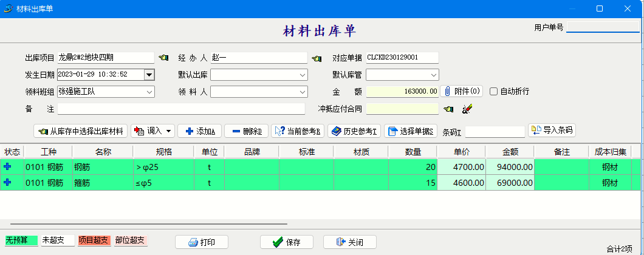This screenshot has height=255, width=644.
Task: Enable the 自动折行 checkbox
Action: tap(494, 92)
